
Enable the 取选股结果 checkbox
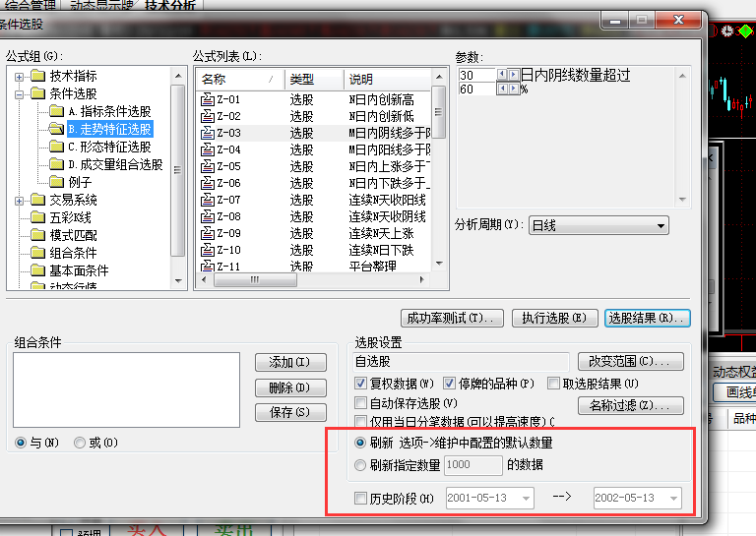(553, 384)
